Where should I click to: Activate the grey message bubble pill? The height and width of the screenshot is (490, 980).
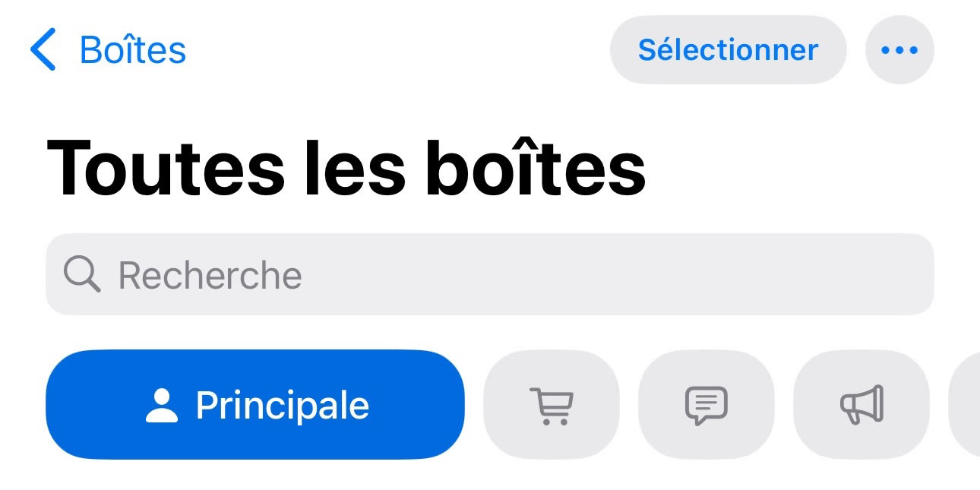(x=707, y=404)
